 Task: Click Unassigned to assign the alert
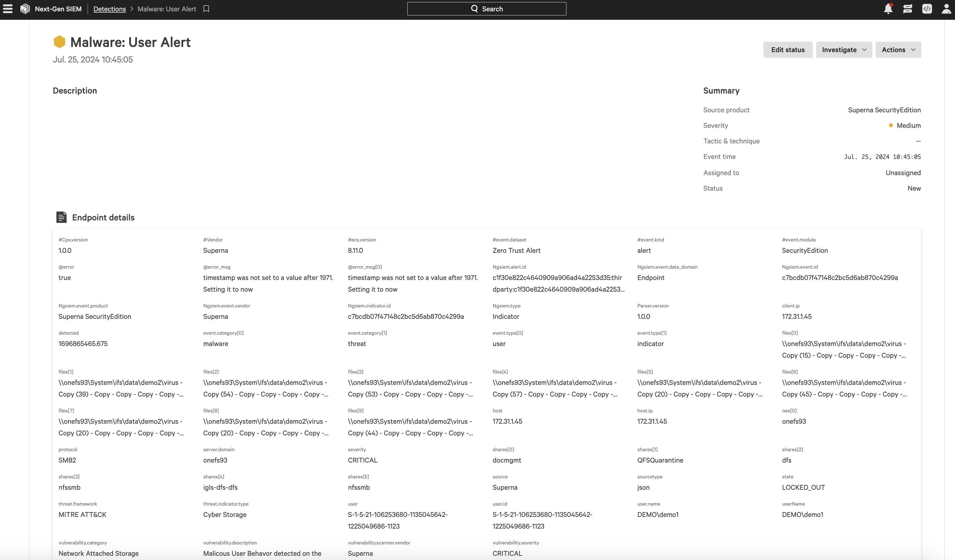[x=903, y=173]
